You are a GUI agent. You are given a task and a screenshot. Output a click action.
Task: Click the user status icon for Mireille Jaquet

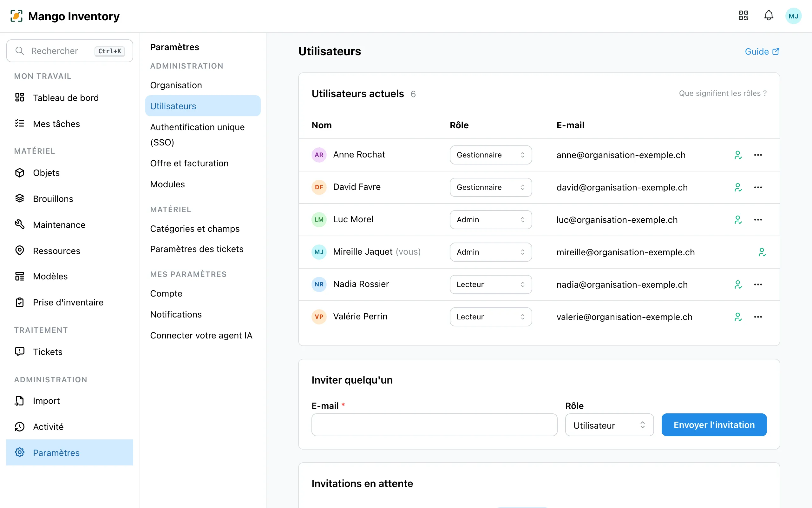[762, 252]
